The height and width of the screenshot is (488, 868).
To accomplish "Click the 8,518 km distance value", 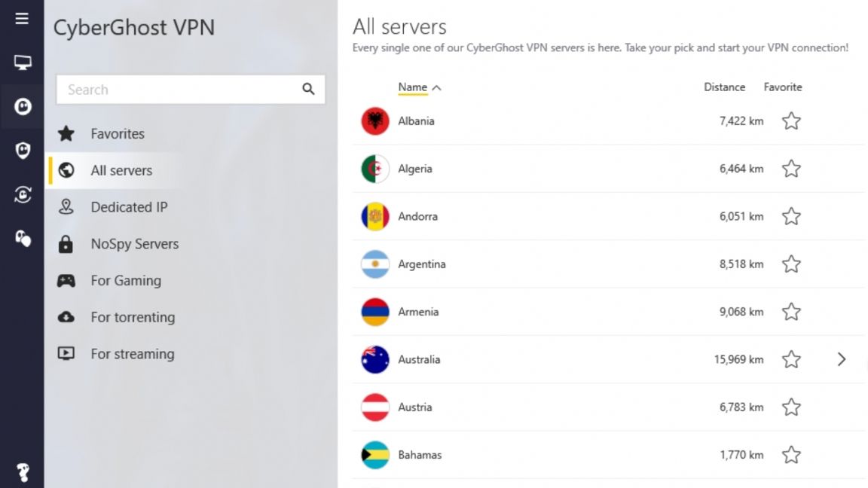I will pos(741,264).
